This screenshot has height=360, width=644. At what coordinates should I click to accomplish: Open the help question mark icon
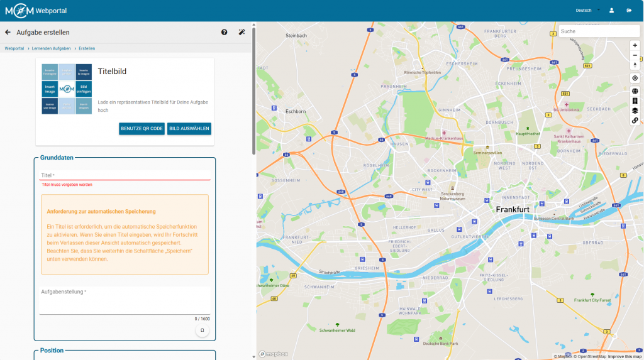coord(224,32)
